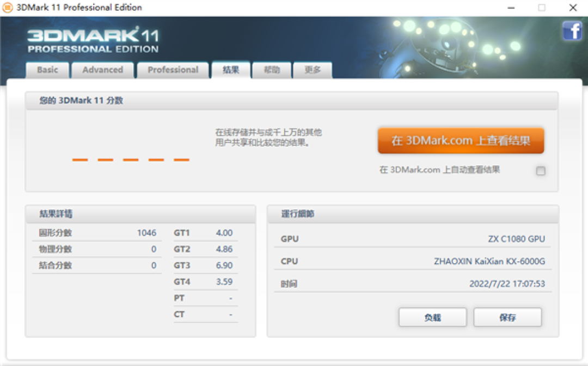Enable 在 3DMark.com 上自动查看结果 checkbox
588x366 pixels.
[540, 171]
